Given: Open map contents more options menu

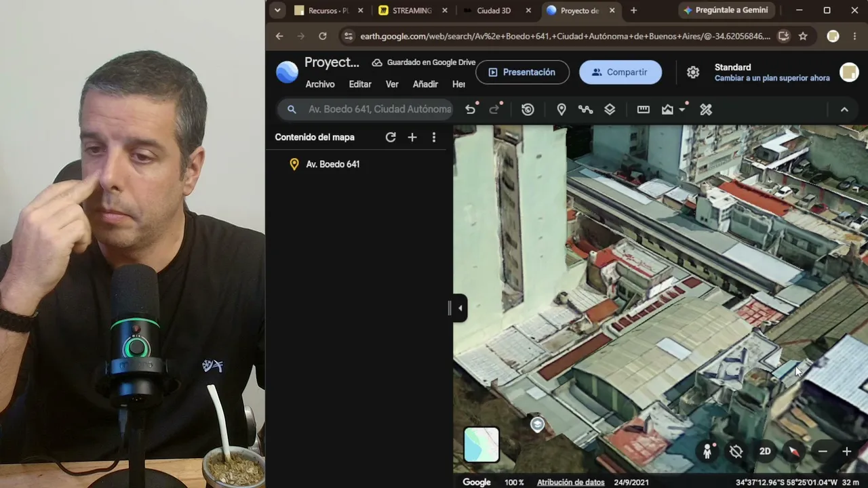Looking at the screenshot, I should point(434,137).
